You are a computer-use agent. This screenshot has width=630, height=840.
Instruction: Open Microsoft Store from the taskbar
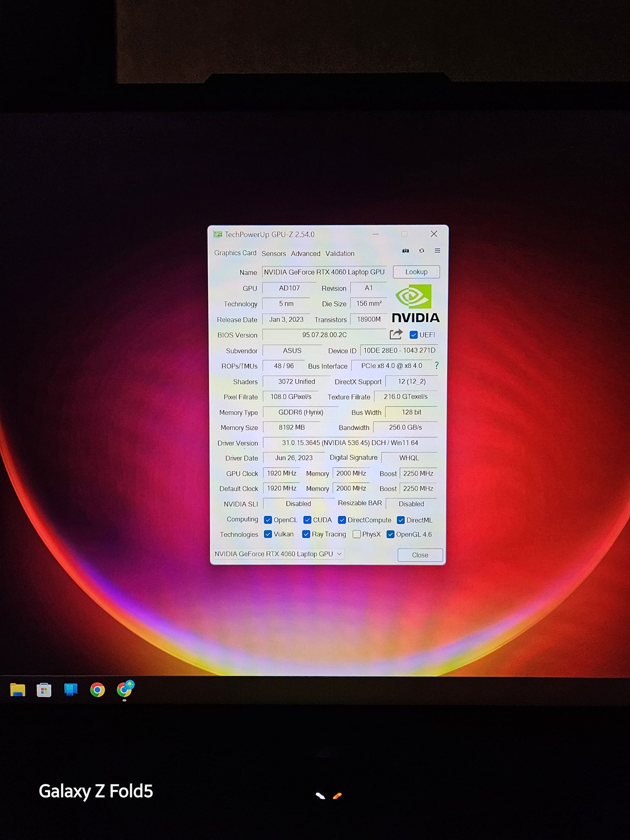44,690
